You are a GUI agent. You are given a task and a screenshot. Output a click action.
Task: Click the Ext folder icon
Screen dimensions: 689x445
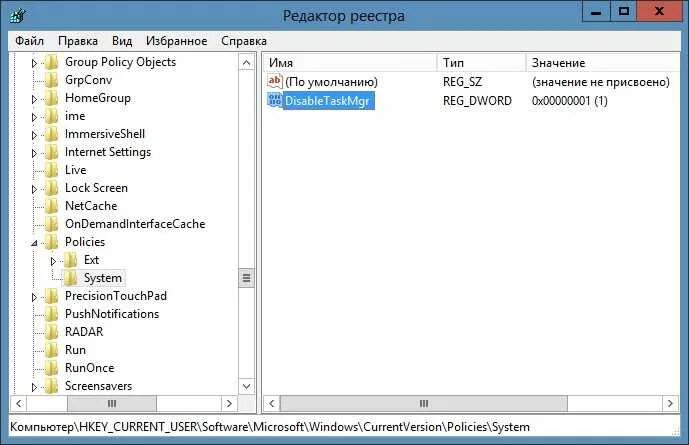(70, 260)
